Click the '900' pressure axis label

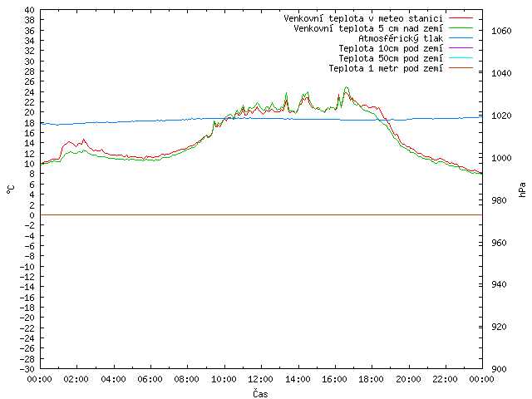[x=499, y=369]
